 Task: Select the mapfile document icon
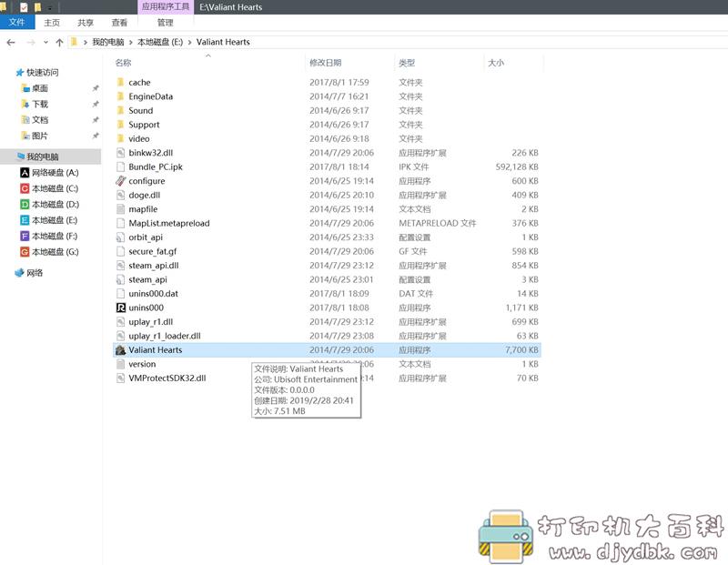121,209
